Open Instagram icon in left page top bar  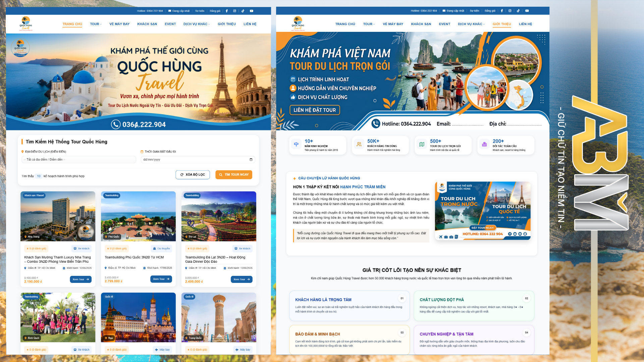tap(235, 11)
